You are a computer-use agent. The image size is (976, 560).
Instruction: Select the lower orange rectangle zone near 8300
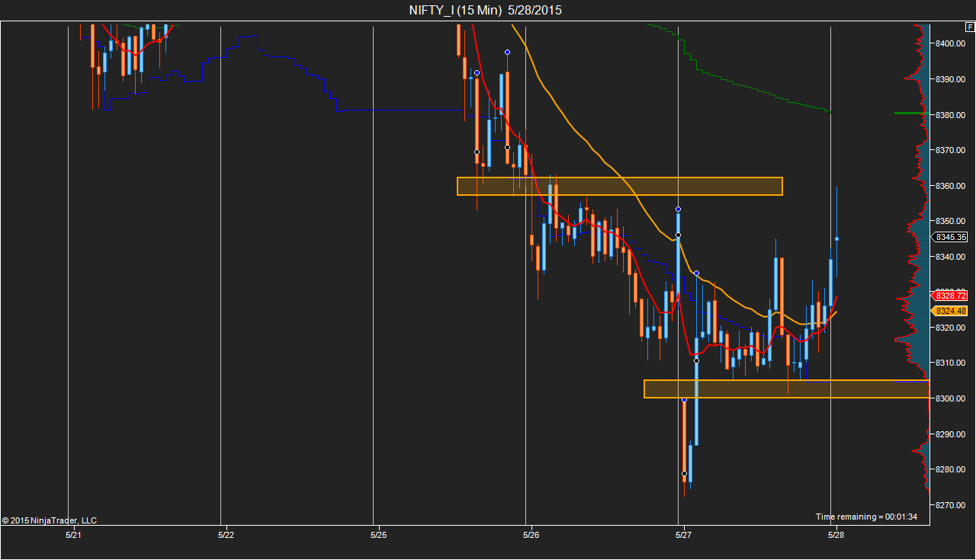pyautogui.click(x=787, y=389)
